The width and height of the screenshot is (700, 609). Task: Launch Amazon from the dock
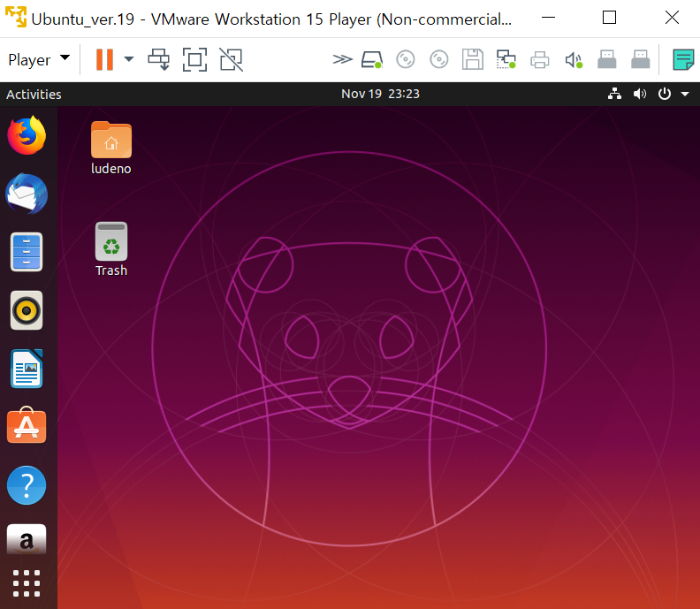pyautogui.click(x=27, y=539)
